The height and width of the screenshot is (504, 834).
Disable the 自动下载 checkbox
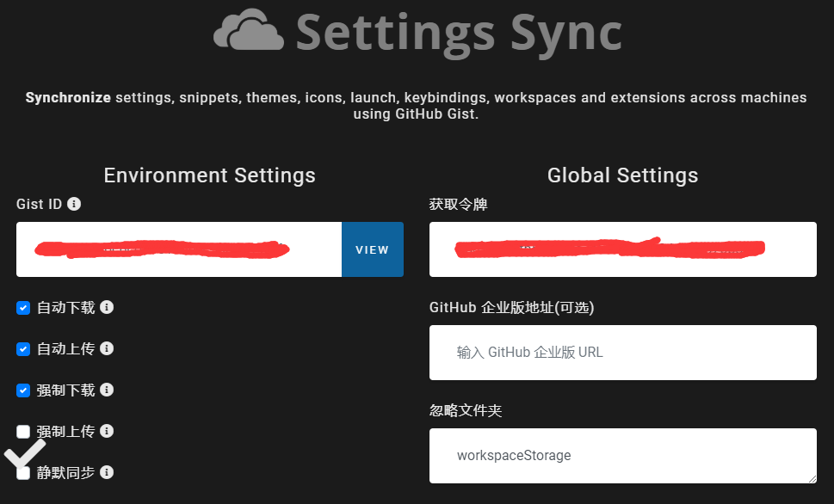(22, 307)
